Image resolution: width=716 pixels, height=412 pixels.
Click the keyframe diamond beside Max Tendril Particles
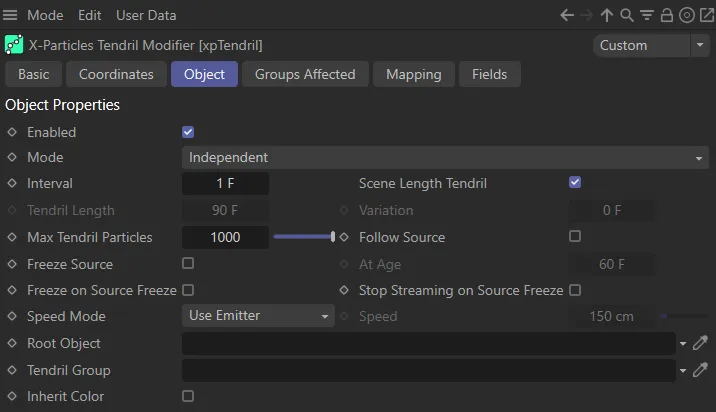pyautogui.click(x=12, y=237)
